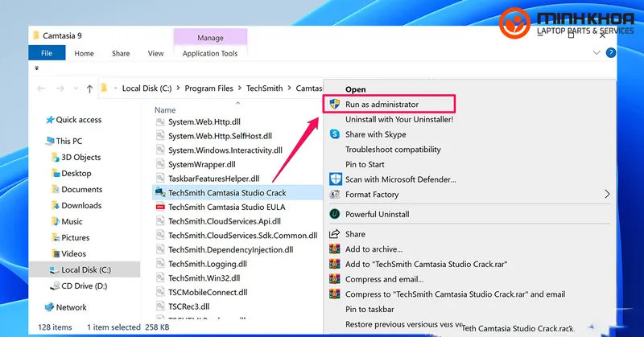
Task: Click Program Files in the address breadcrumb
Action: point(209,88)
